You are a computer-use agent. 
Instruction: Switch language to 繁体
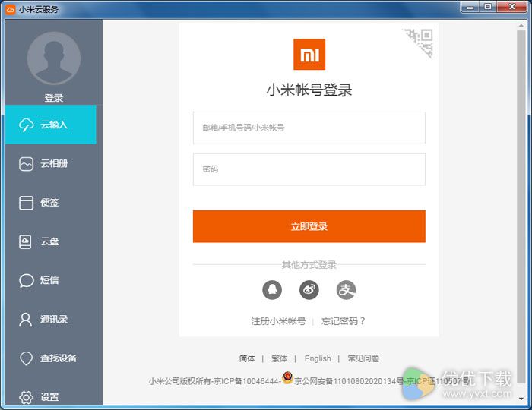click(280, 358)
